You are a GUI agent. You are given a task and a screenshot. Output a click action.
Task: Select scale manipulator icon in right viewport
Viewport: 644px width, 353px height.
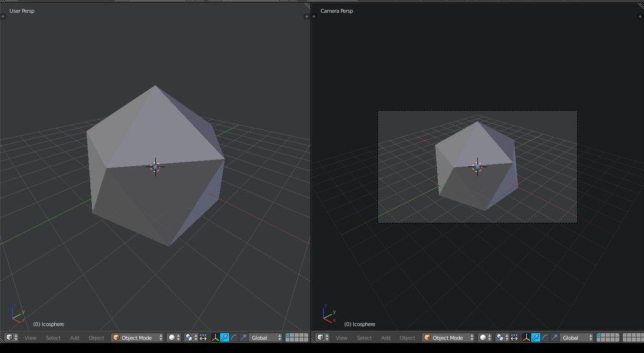554,338
